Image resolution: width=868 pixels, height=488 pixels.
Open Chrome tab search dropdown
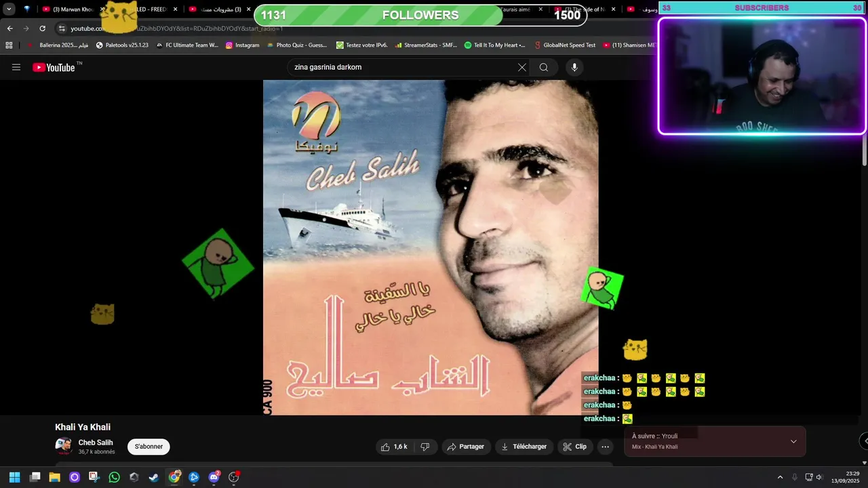coord(9,9)
